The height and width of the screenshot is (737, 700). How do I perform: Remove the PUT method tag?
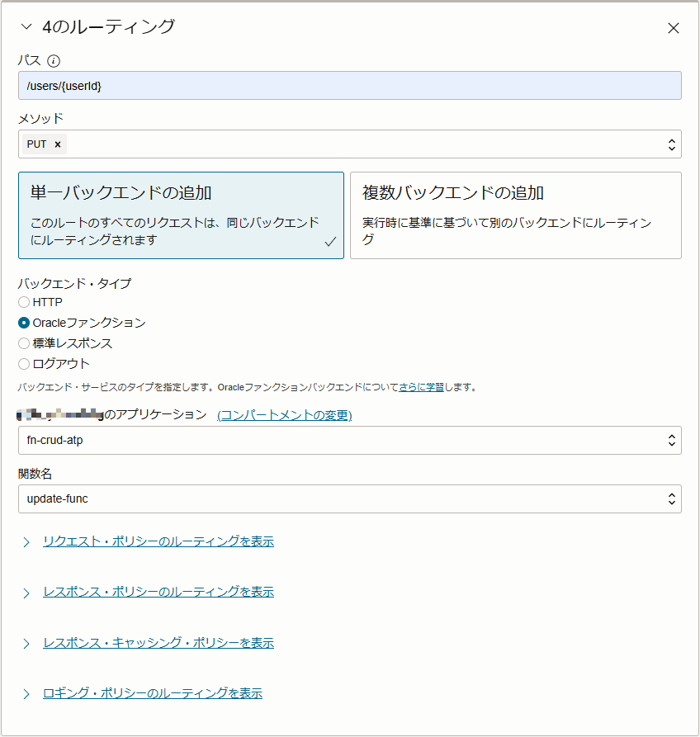coord(58,144)
